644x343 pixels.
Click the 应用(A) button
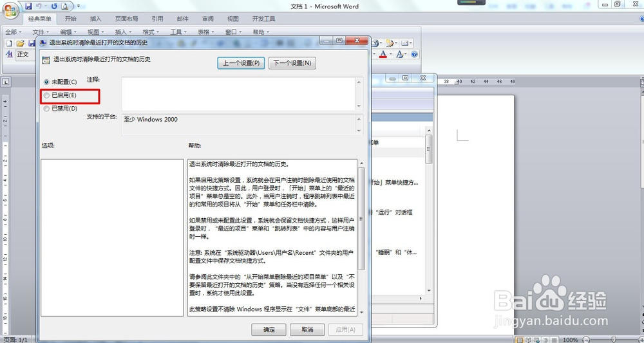[345, 329]
